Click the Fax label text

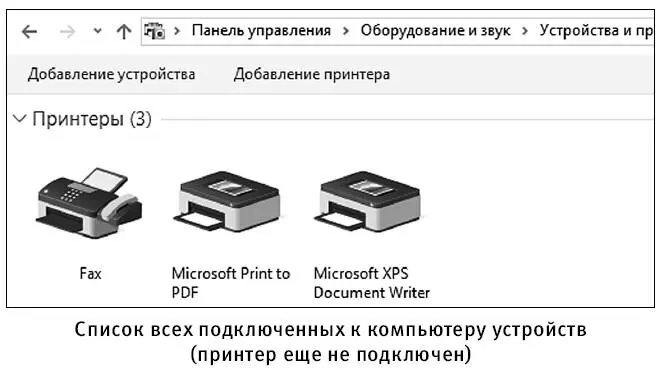tap(90, 274)
